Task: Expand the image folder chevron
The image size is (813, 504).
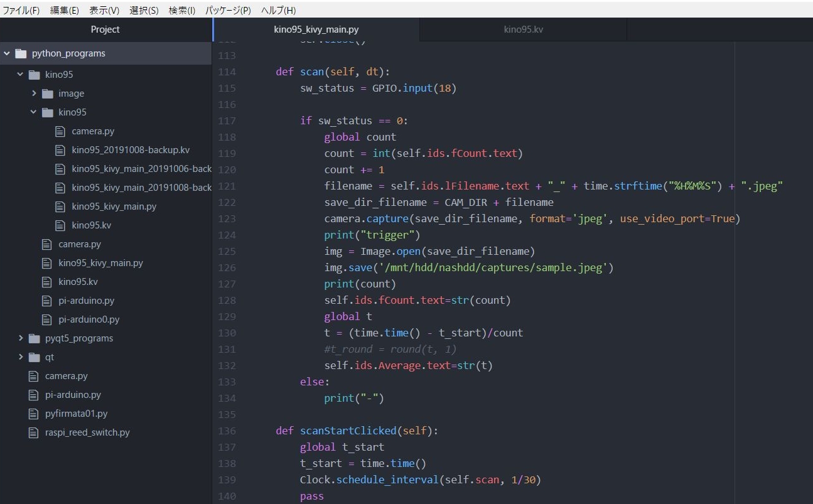Action: [x=34, y=94]
